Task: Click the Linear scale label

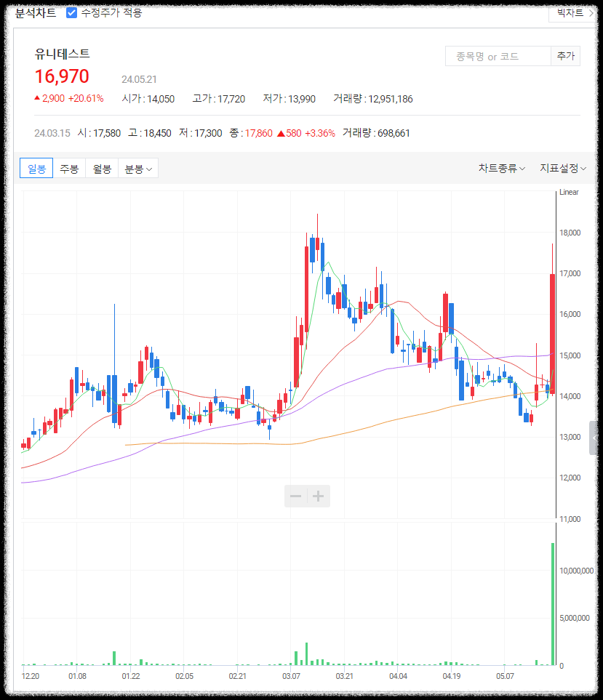Action: pos(569,192)
